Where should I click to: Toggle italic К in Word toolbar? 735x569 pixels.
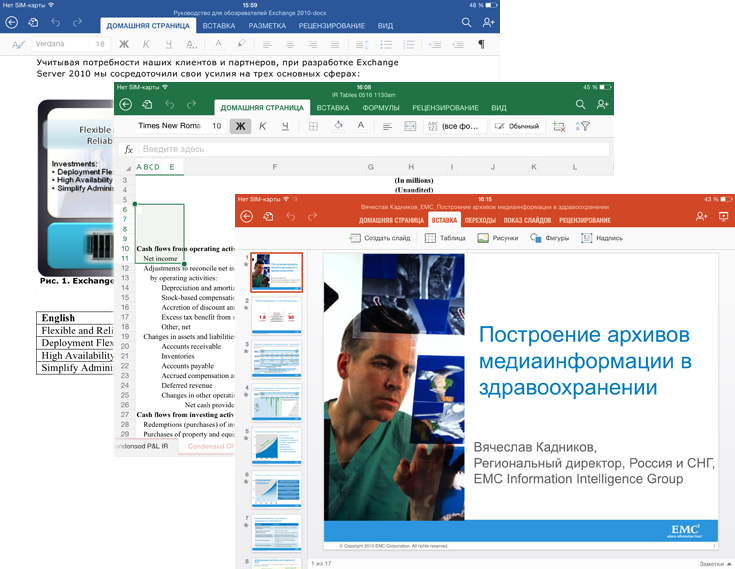coord(146,44)
